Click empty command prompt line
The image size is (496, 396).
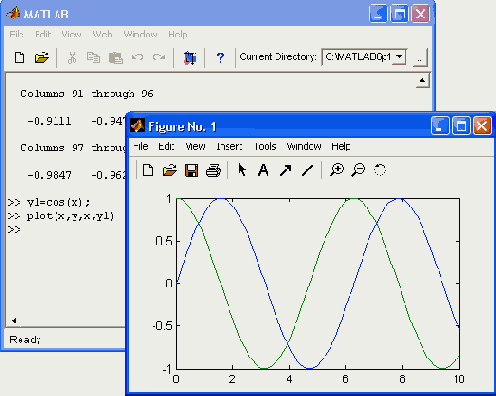[x=14, y=230]
